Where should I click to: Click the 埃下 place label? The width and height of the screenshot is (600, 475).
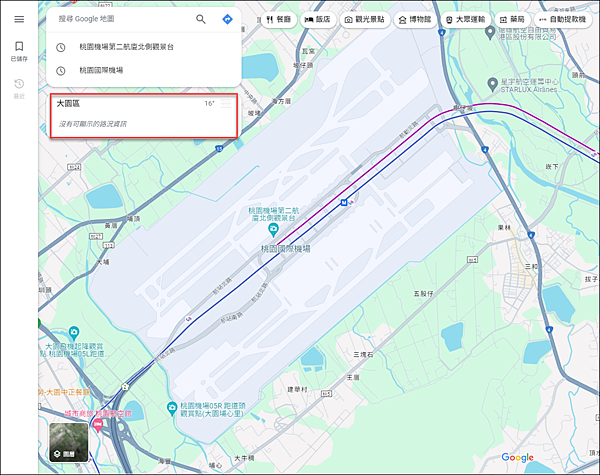click(552, 166)
